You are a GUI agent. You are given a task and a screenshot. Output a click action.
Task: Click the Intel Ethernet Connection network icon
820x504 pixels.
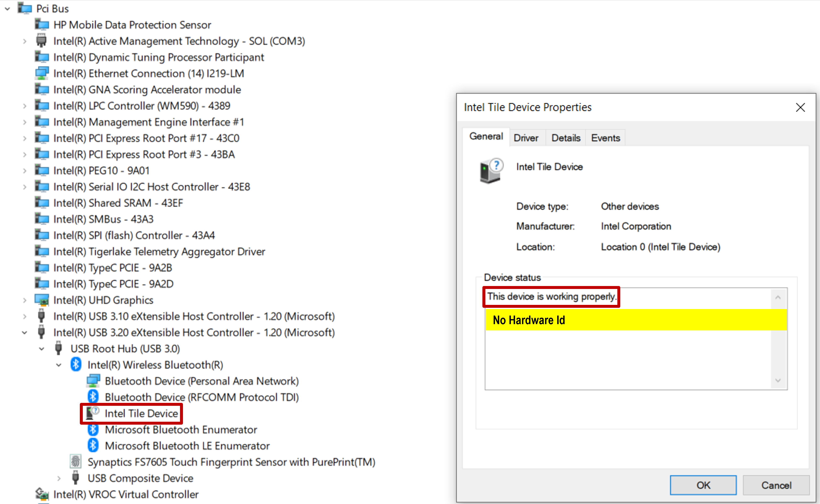click(x=42, y=73)
